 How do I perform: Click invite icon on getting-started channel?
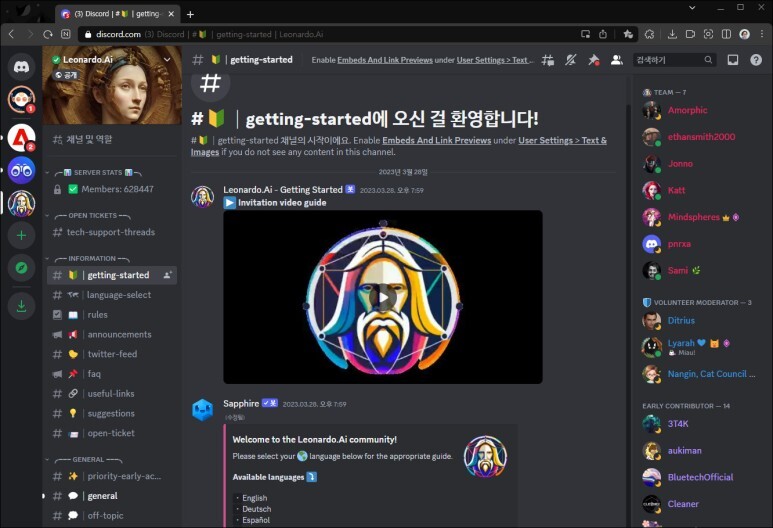tap(168, 275)
